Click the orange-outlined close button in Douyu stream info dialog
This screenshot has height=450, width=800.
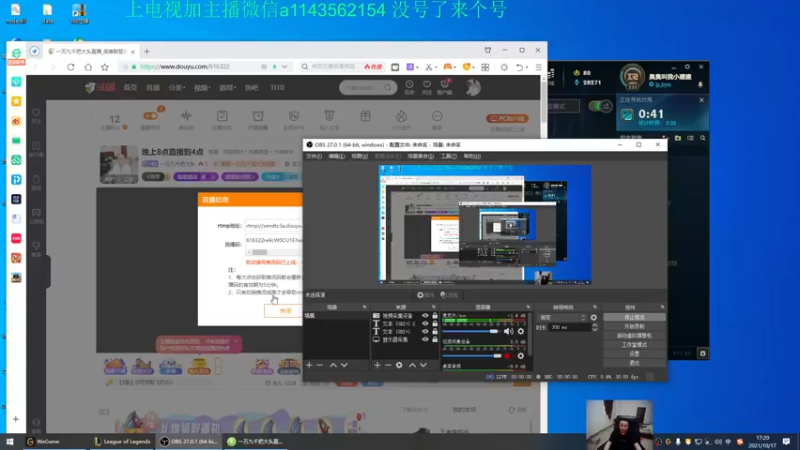coord(284,311)
